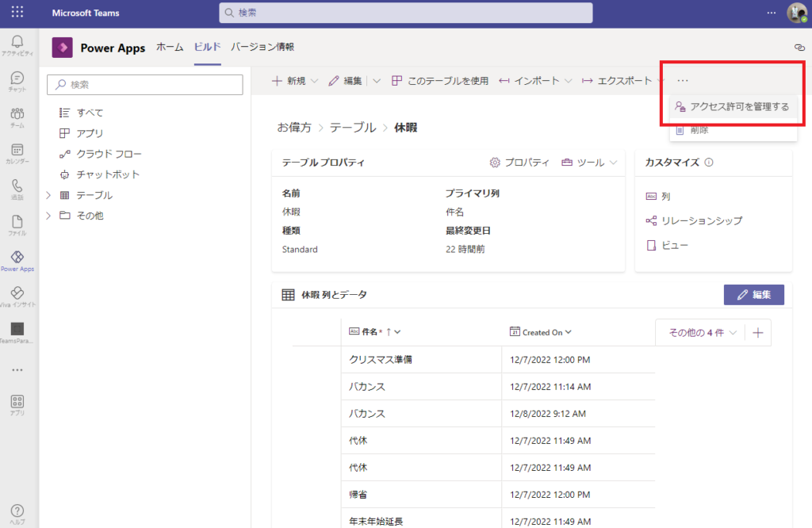812x528 pixels.
Task: Expand その他の 4 件 columns dropdown
Action: (703, 333)
